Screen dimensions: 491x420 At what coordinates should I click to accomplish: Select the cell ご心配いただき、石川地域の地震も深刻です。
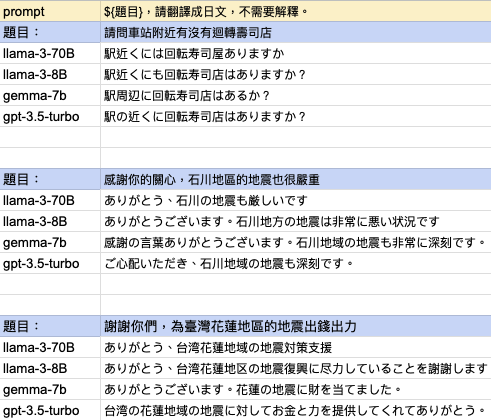tap(296, 263)
